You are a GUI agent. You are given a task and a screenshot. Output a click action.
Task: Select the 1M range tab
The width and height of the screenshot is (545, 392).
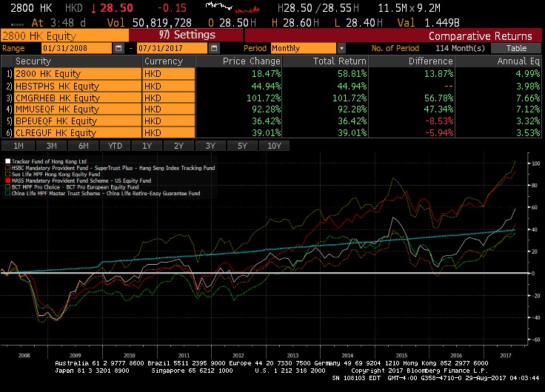pos(19,146)
